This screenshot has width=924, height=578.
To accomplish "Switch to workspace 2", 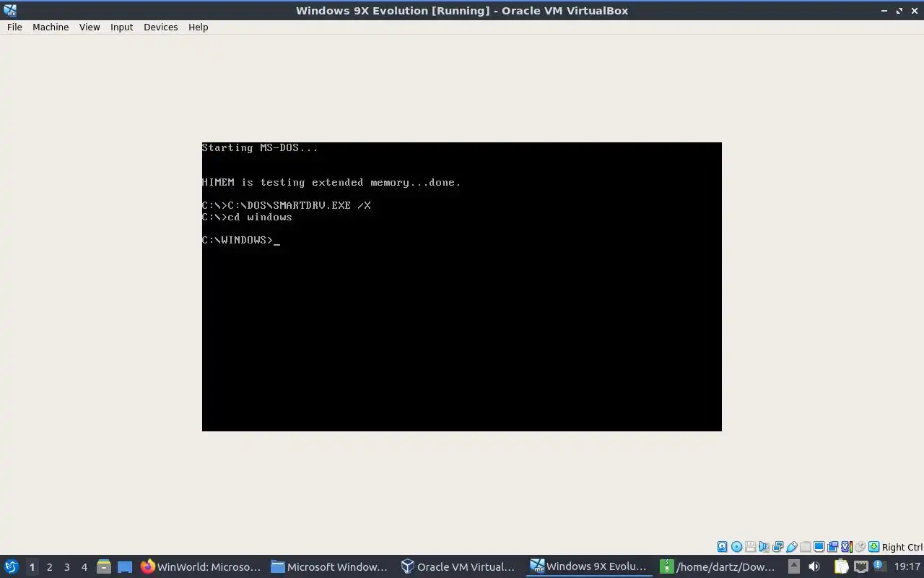I will click(49, 566).
